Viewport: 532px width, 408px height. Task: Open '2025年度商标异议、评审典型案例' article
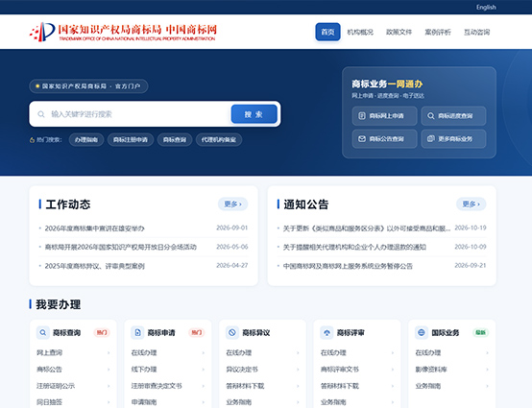[95, 266]
